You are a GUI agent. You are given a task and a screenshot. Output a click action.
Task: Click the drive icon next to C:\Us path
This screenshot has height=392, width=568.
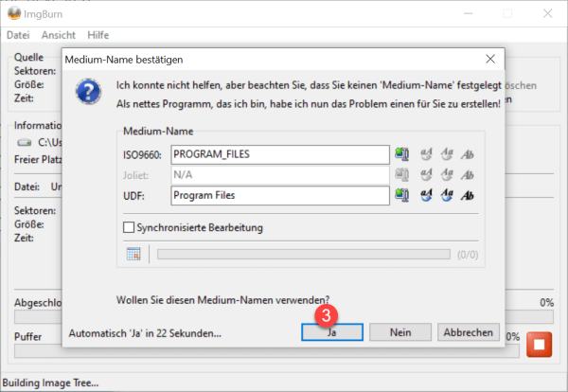[x=25, y=142]
